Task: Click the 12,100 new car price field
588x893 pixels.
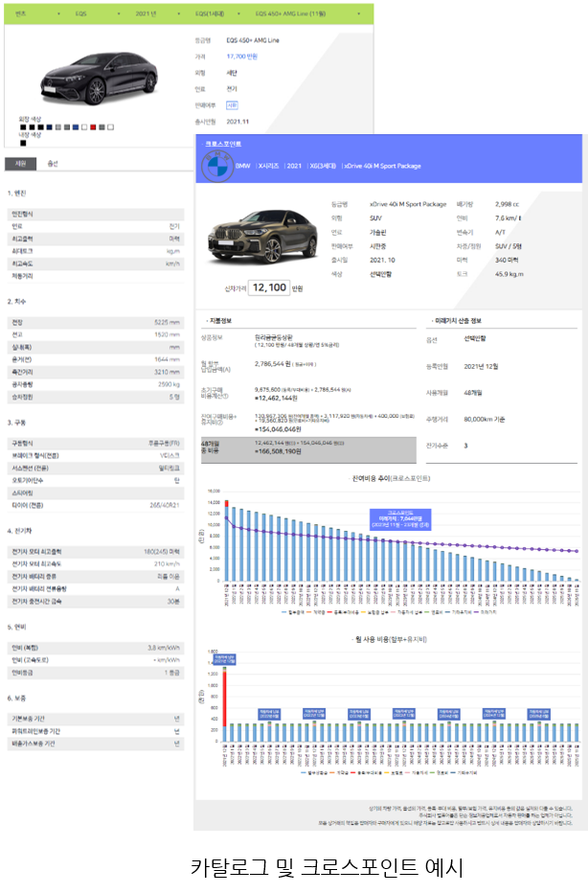Action: coord(270,286)
